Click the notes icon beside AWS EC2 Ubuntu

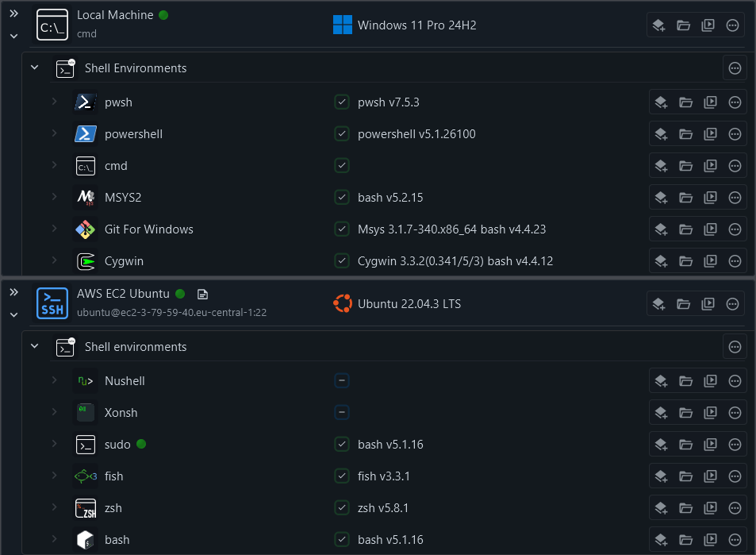point(202,294)
